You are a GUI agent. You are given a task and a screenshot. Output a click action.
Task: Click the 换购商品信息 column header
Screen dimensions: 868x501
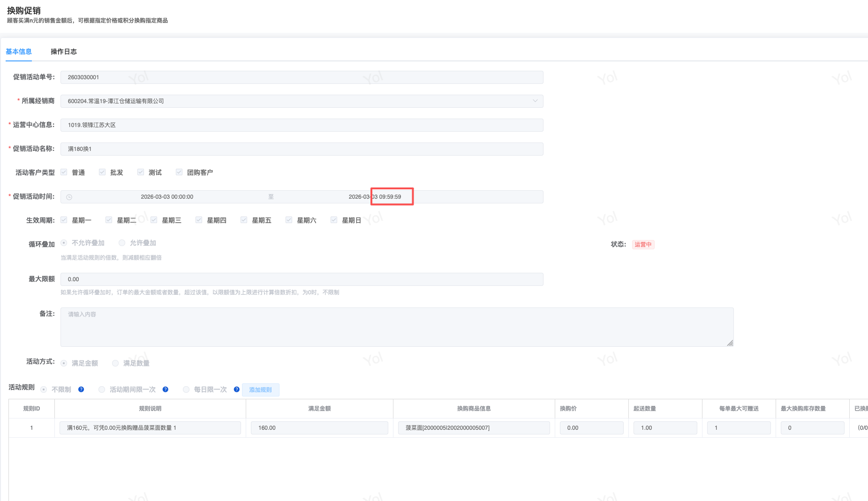click(474, 409)
